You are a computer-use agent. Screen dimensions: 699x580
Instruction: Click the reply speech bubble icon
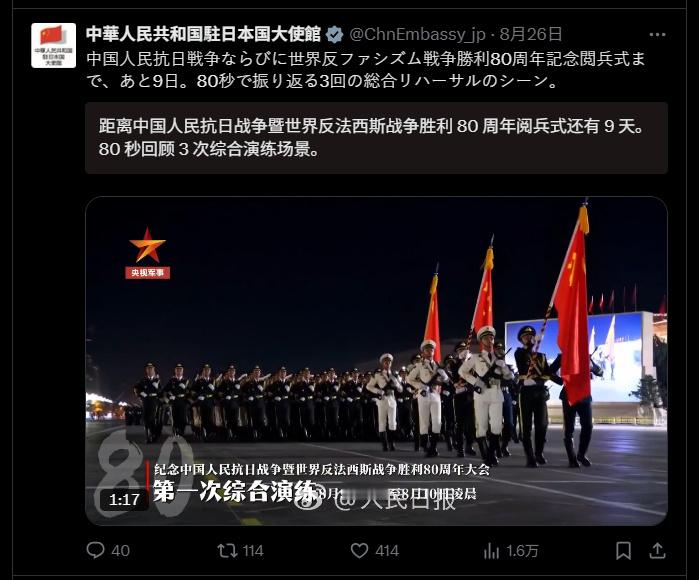coord(95,551)
